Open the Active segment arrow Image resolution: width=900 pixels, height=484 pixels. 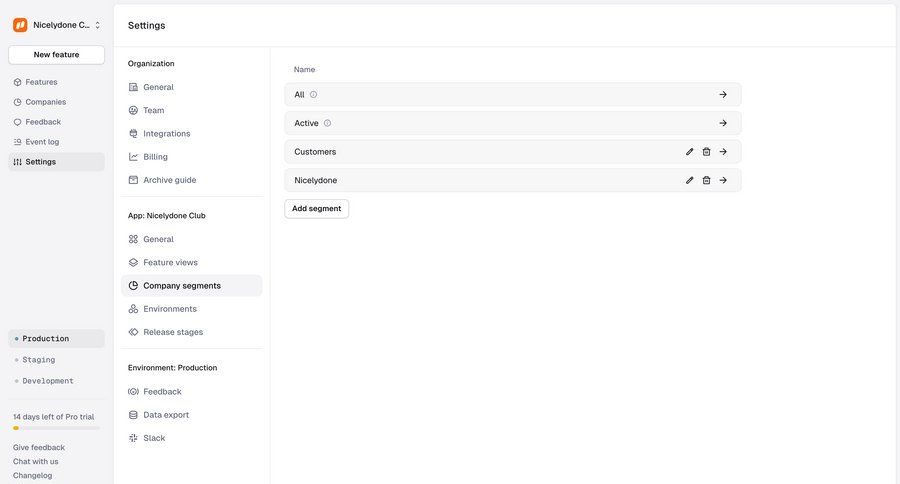(723, 123)
